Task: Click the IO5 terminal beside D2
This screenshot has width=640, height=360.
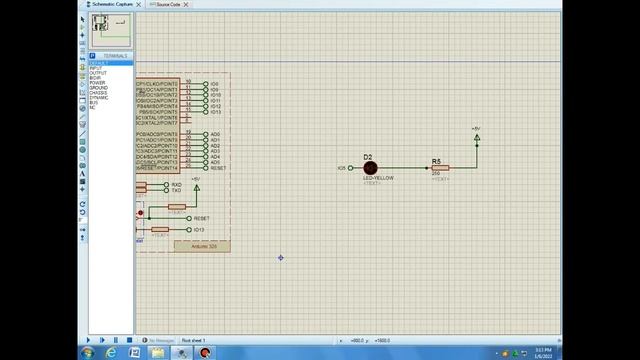Action: click(x=350, y=168)
